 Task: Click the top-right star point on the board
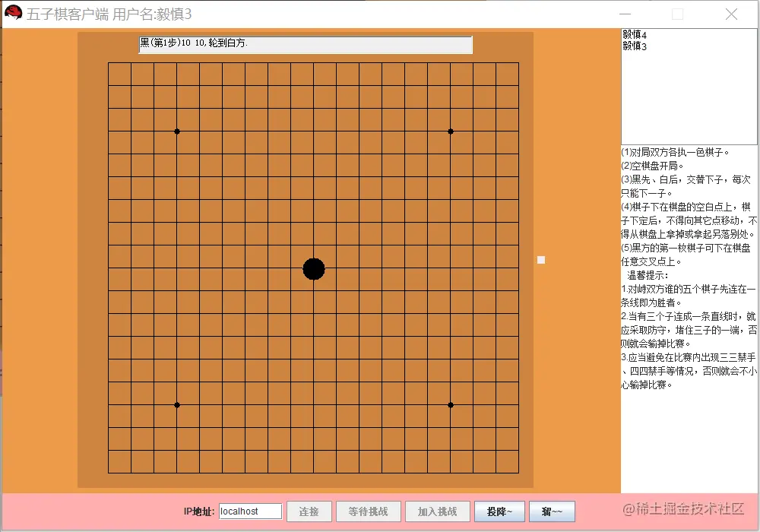(x=451, y=131)
